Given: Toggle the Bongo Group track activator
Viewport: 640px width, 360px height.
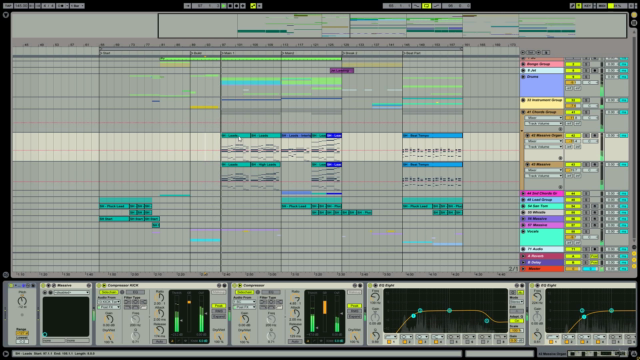Looking at the screenshot, I should coord(573,64).
